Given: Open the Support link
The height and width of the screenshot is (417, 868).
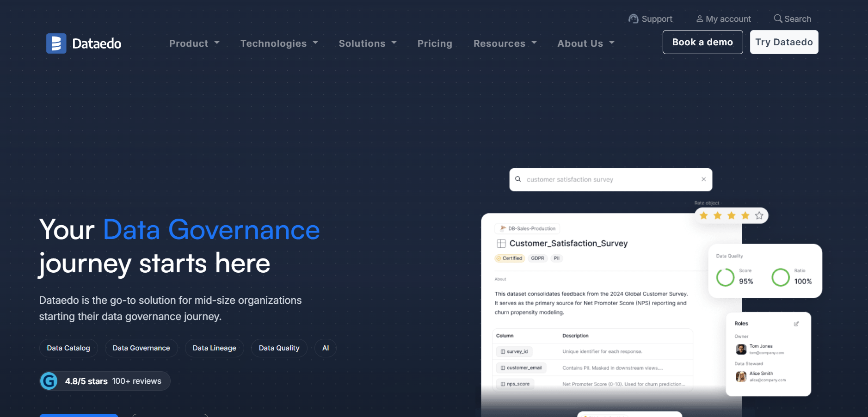Looking at the screenshot, I should coord(650,19).
